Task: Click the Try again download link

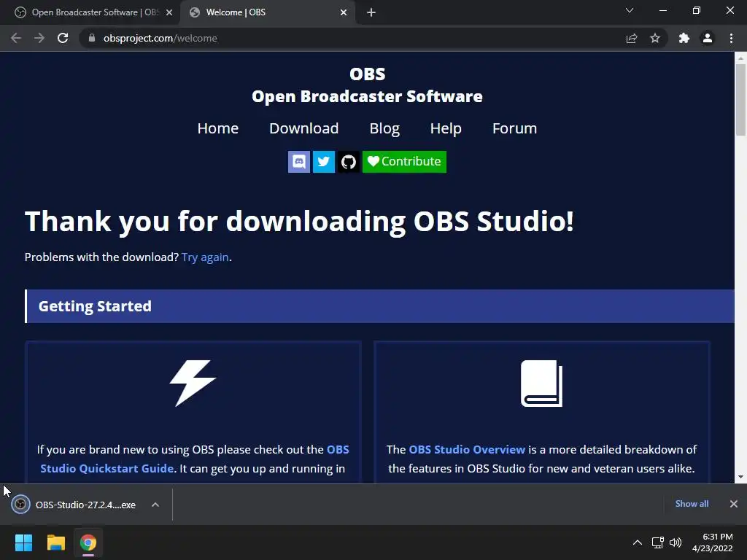Action: point(205,257)
